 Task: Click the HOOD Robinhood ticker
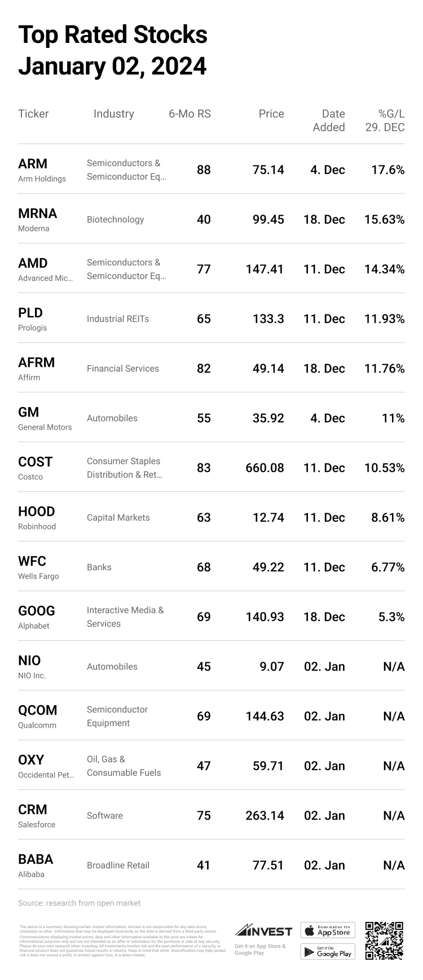tap(36, 511)
